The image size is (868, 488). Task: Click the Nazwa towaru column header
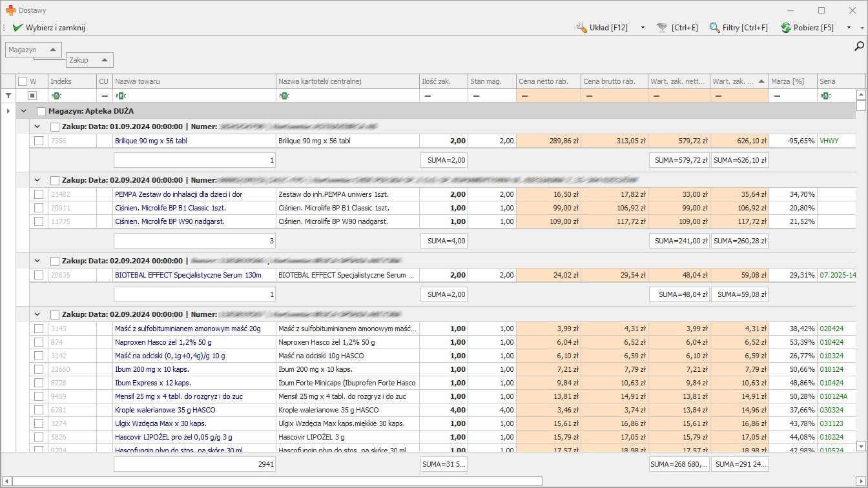(194, 81)
